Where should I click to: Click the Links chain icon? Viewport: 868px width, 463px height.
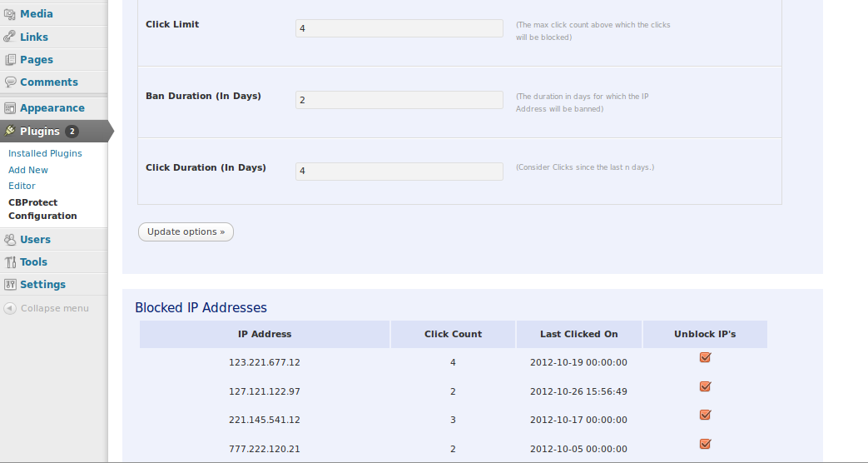pos(10,37)
